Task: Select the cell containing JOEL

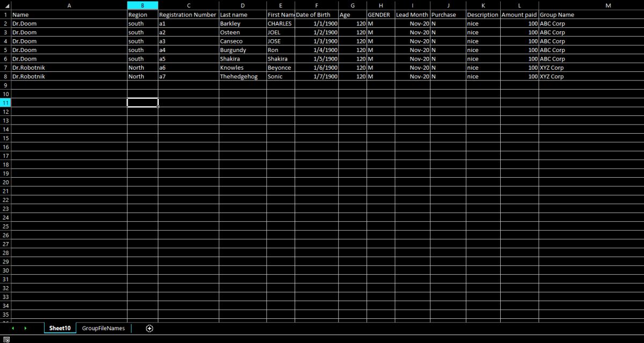Action: point(281,32)
